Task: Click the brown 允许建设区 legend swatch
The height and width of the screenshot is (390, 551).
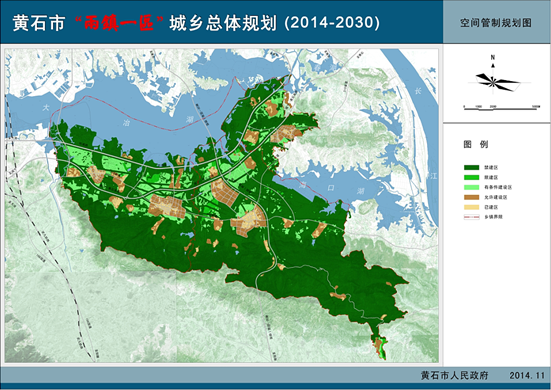Action: point(471,197)
